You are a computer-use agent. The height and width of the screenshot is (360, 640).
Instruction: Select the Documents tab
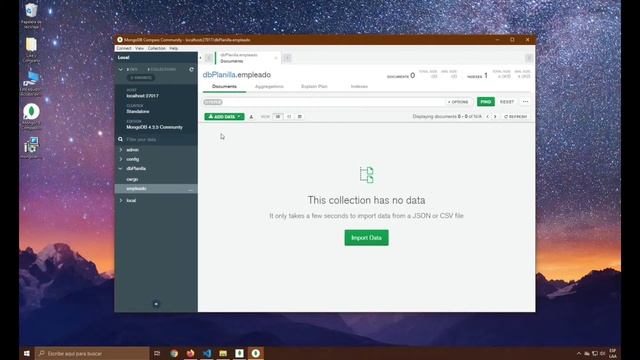tap(224, 87)
